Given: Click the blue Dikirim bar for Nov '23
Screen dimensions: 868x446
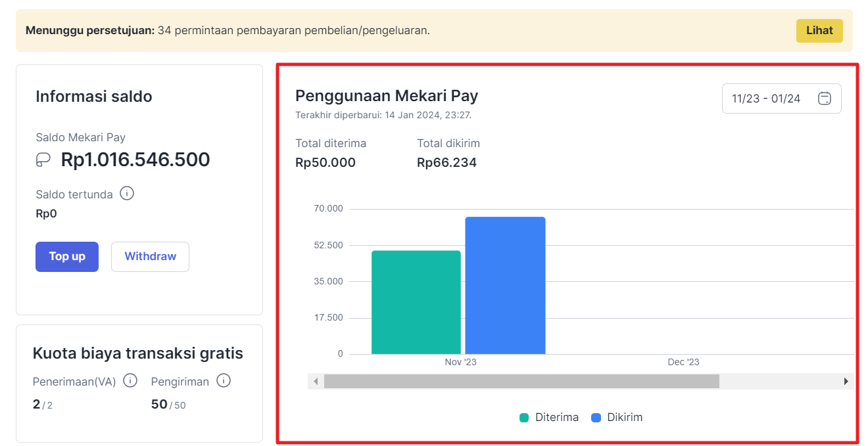Looking at the screenshot, I should (x=505, y=286).
